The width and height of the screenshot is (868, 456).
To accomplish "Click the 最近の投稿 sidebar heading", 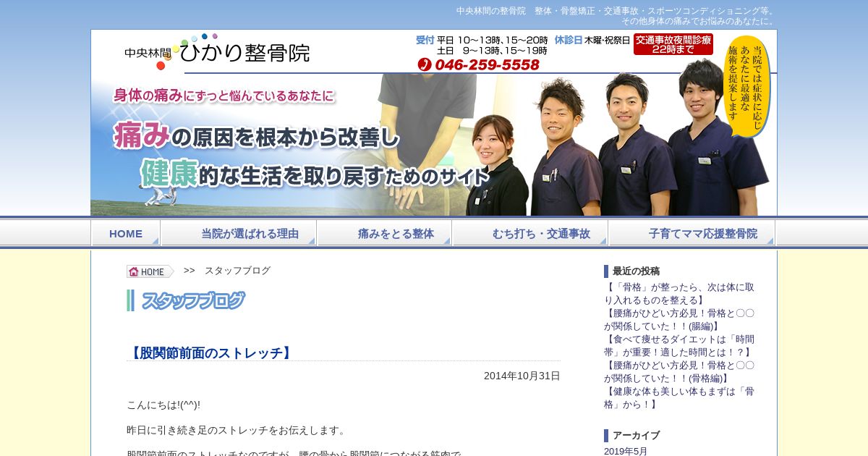I will coord(636,271).
